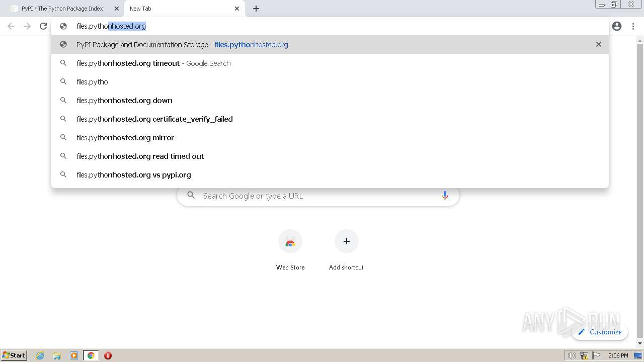Click the address bar URL text

coord(111,26)
